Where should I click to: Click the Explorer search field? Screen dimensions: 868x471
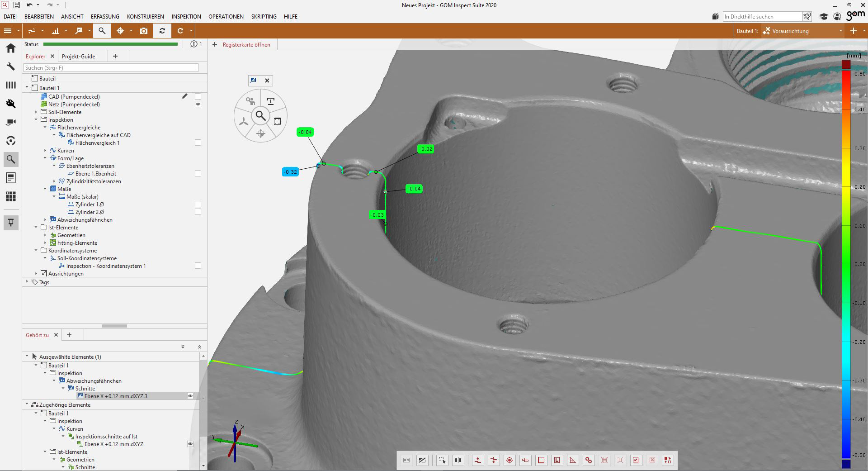111,67
